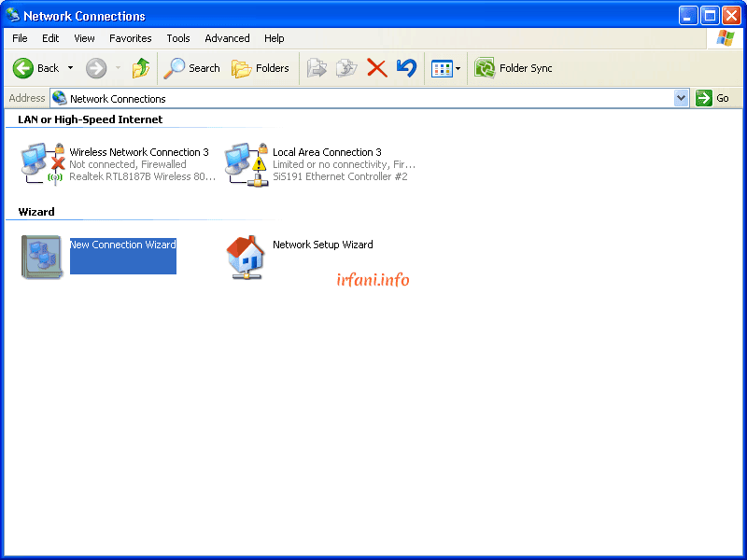Expand the Address bar dropdown list
Image resolution: width=747 pixels, height=560 pixels.
[x=681, y=98]
